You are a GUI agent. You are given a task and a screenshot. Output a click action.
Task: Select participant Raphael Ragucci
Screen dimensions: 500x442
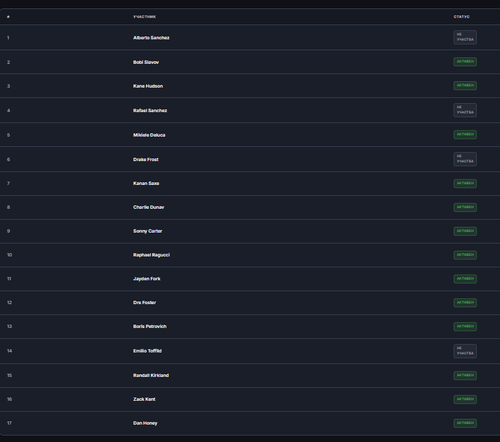click(x=152, y=255)
